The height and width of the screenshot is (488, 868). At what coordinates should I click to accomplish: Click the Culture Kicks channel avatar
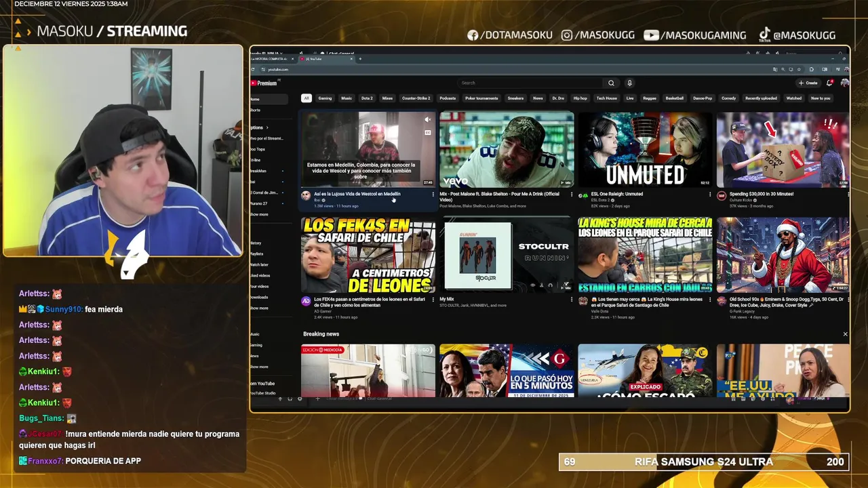click(x=722, y=195)
